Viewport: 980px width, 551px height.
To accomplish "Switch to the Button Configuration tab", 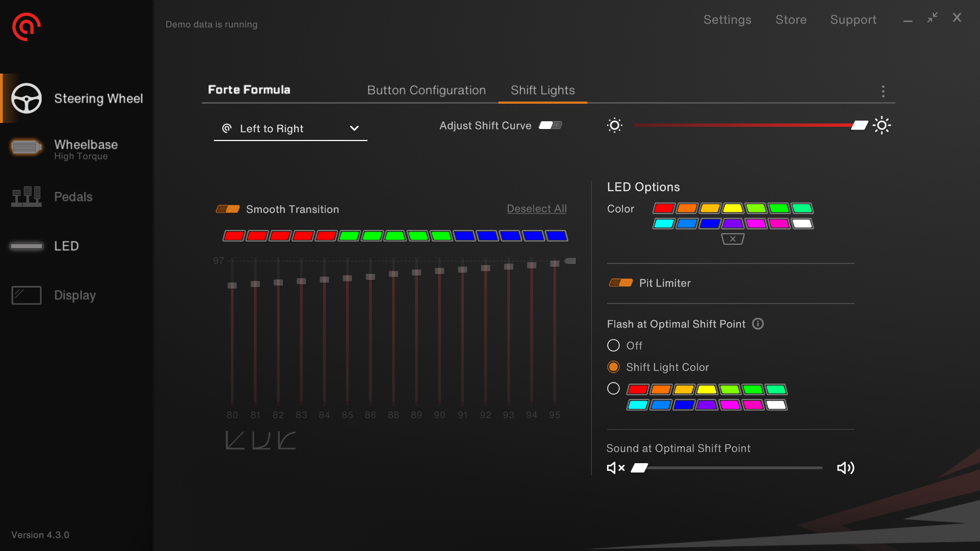I will [x=426, y=90].
